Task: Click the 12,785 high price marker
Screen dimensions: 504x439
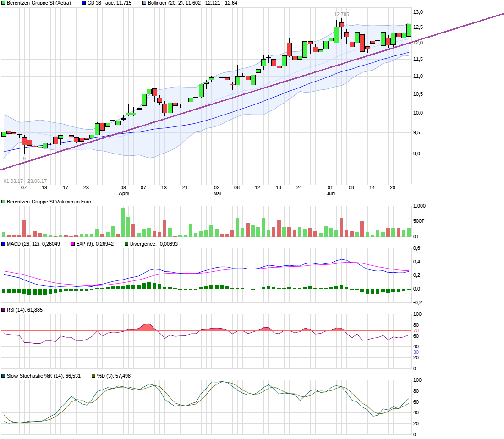Action: (x=341, y=14)
